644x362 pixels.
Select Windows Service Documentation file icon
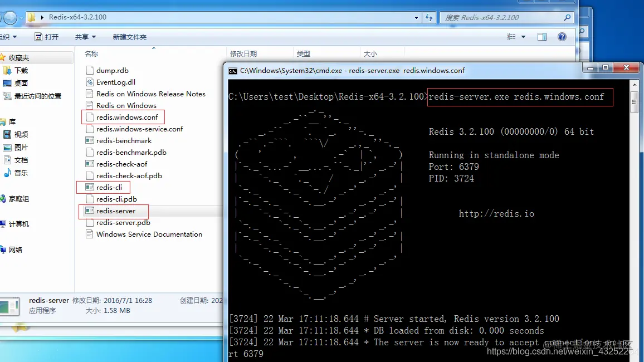pos(90,234)
